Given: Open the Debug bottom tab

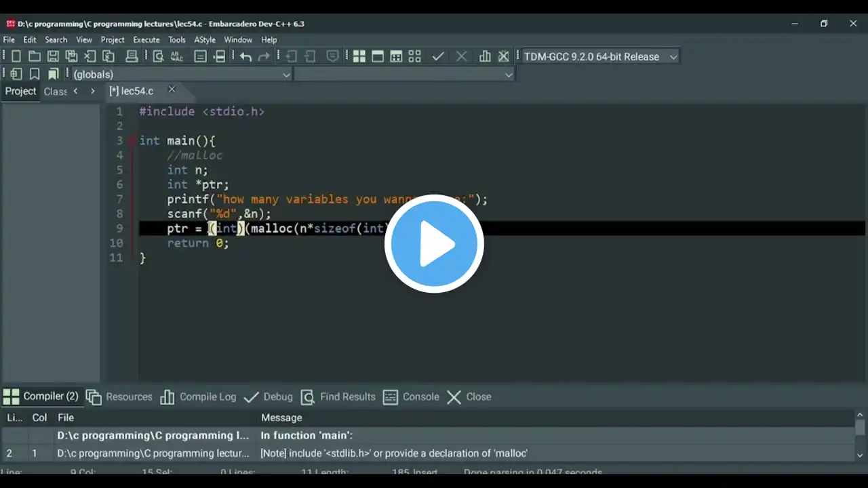Looking at the screenshot, I should [x=269, y=396].
